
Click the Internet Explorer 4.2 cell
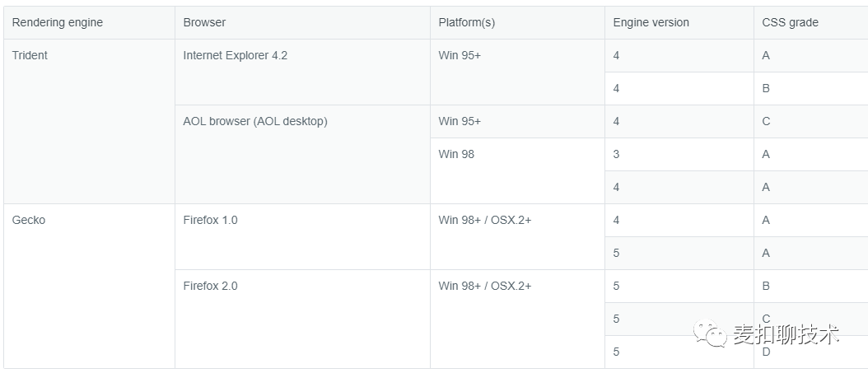[302, 72]
